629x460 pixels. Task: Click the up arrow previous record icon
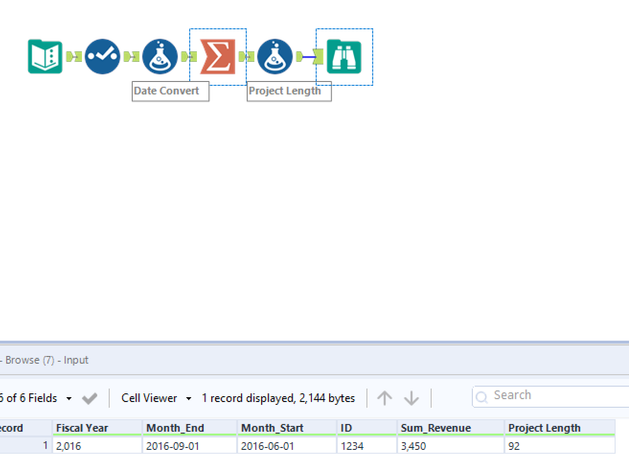(x=384, y=398)
